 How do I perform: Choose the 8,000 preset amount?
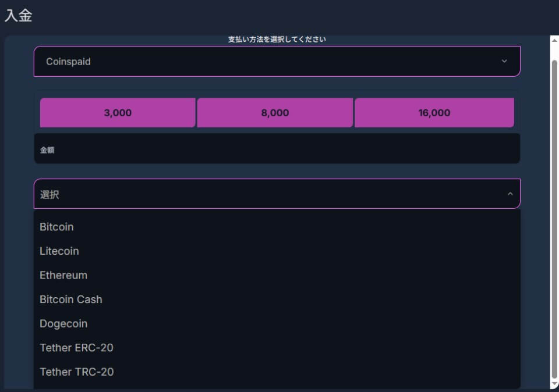[275, 112]
